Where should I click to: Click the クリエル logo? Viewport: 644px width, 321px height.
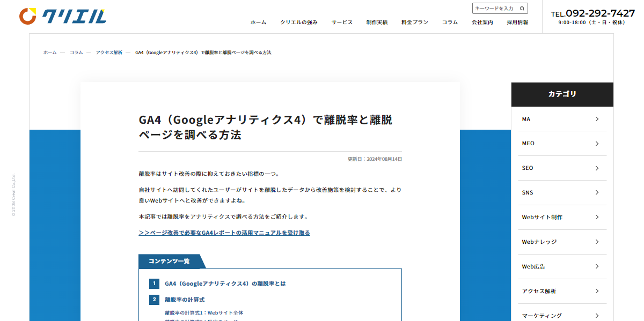(63, 17)
